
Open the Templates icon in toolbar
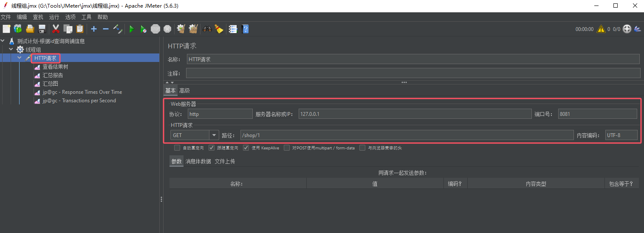[x=18, y=29]
